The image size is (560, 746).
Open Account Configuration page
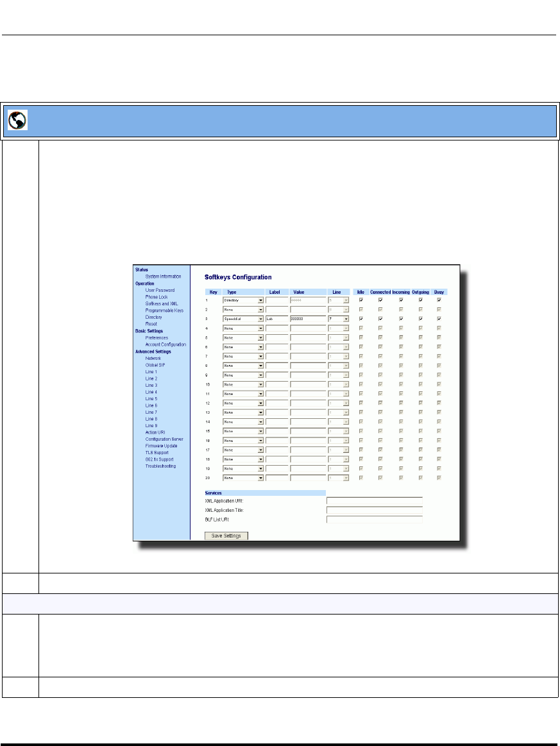tap(165, 344)
